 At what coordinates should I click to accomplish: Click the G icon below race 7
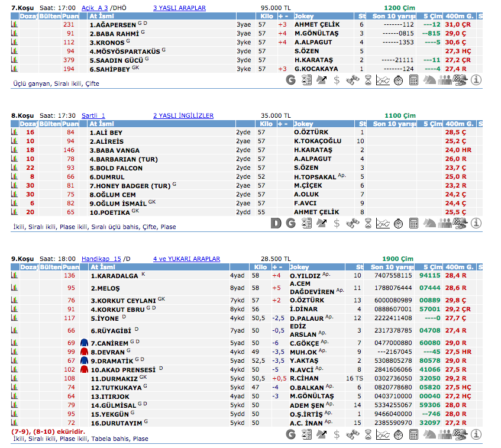(x=290, y=80)
